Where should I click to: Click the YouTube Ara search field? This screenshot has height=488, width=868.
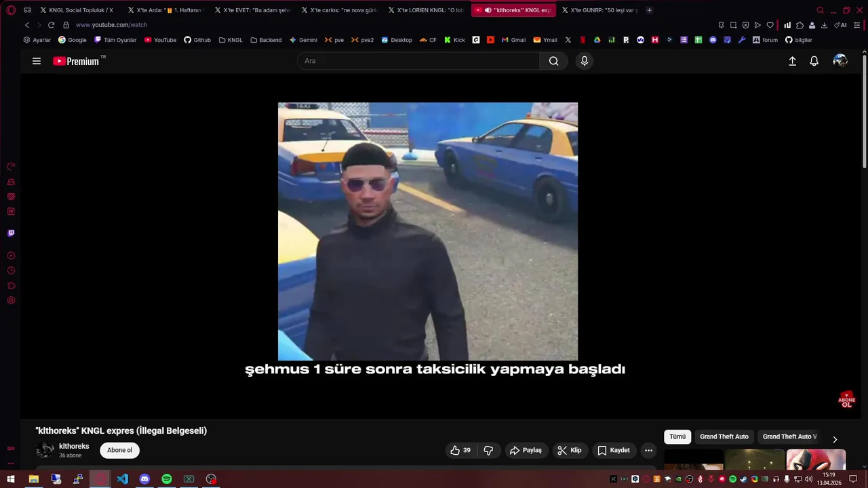tap(418, 61)
